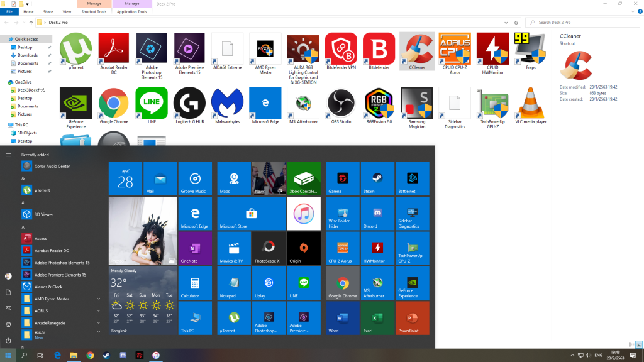Open the PhotoScape X tile
This screenshot has height=362, width=644.
coord(269,248)
